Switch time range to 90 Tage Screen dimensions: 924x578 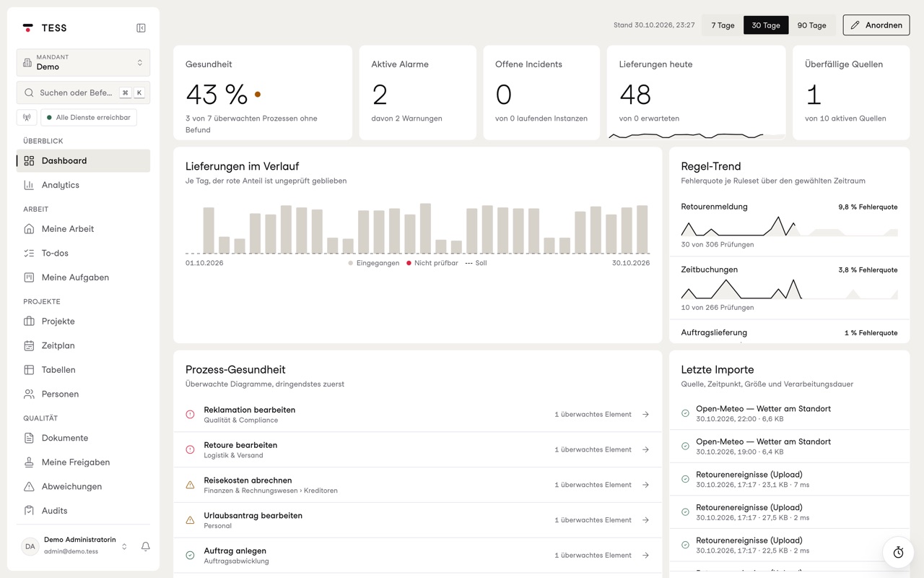click(811, 25)
